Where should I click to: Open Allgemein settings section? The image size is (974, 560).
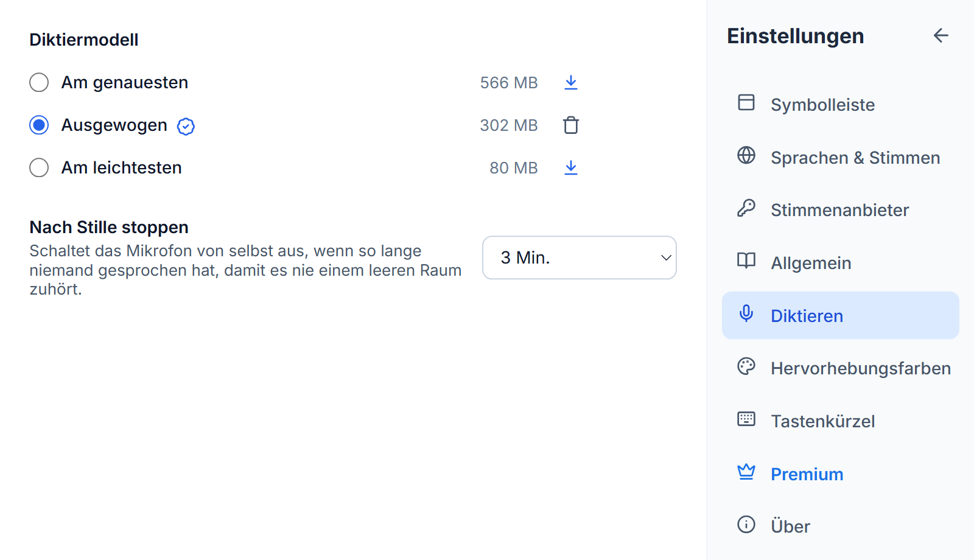coord(841,263)
